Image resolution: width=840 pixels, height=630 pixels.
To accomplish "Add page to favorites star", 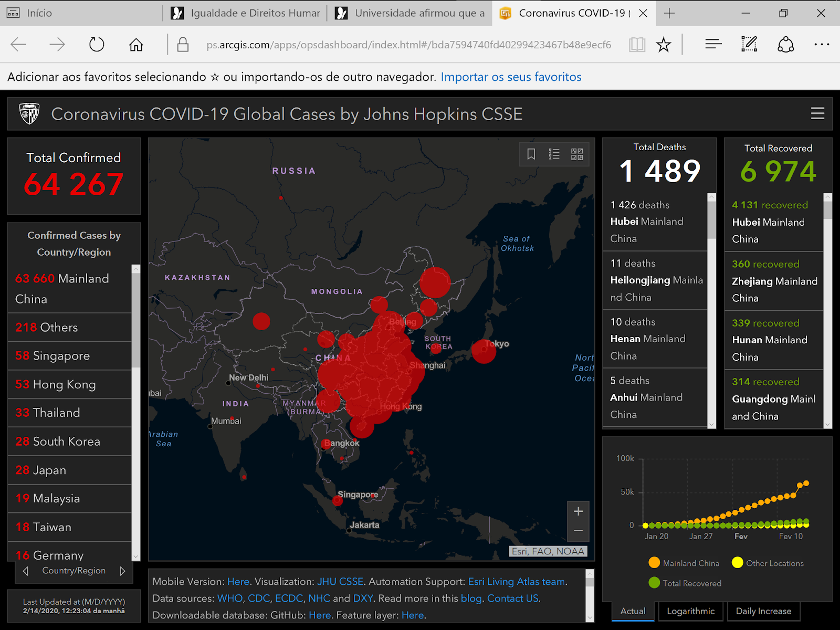I will tap(664, 45).
